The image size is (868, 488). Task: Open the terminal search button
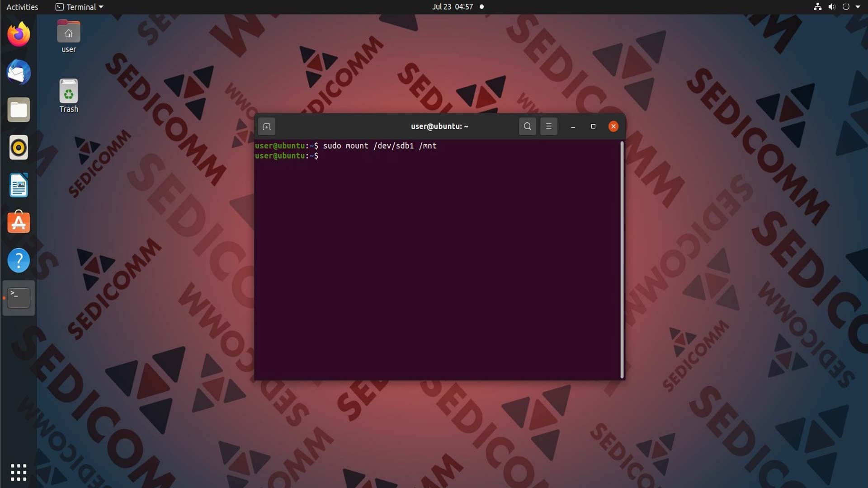click(x=528, y=127)
